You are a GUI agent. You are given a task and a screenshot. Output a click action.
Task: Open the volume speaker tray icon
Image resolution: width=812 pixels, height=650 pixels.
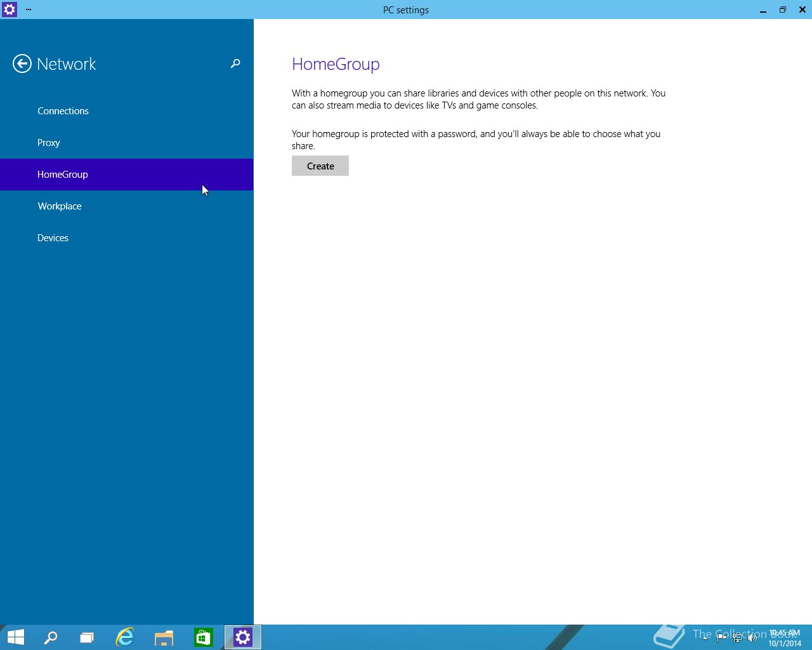753,638
